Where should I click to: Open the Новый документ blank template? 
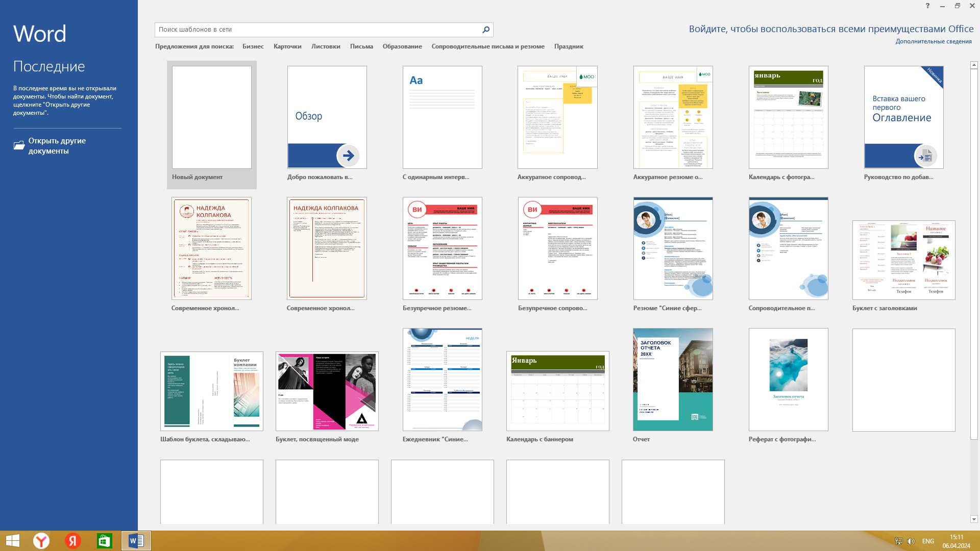211,117
